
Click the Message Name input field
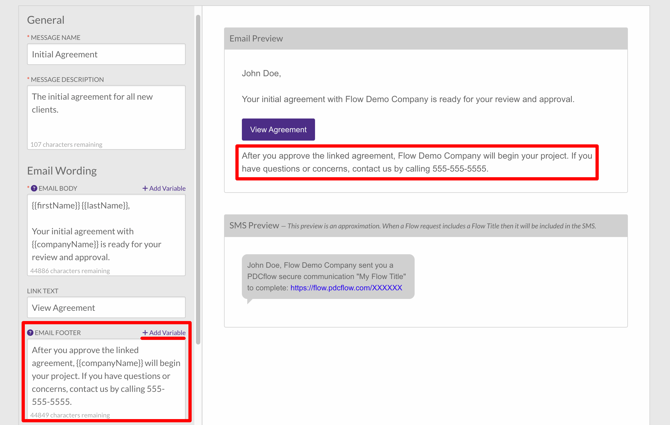click(x=106, y=54)
